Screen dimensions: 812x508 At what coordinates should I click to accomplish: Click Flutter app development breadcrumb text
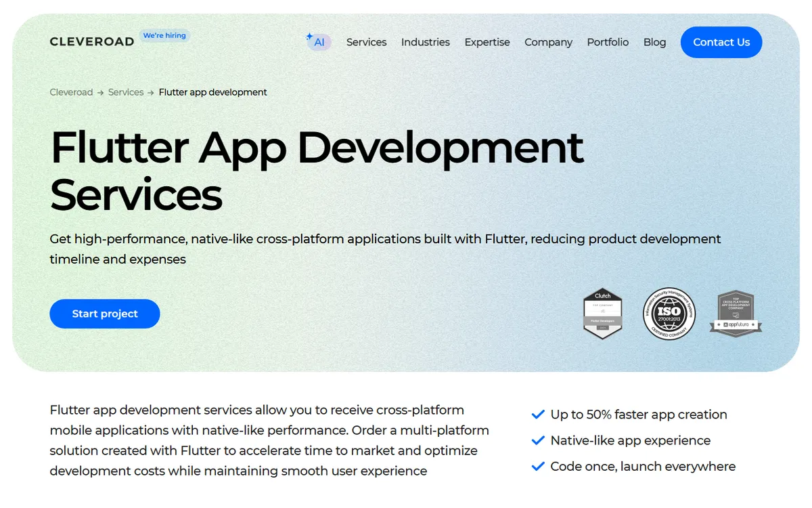pos(213,92)
